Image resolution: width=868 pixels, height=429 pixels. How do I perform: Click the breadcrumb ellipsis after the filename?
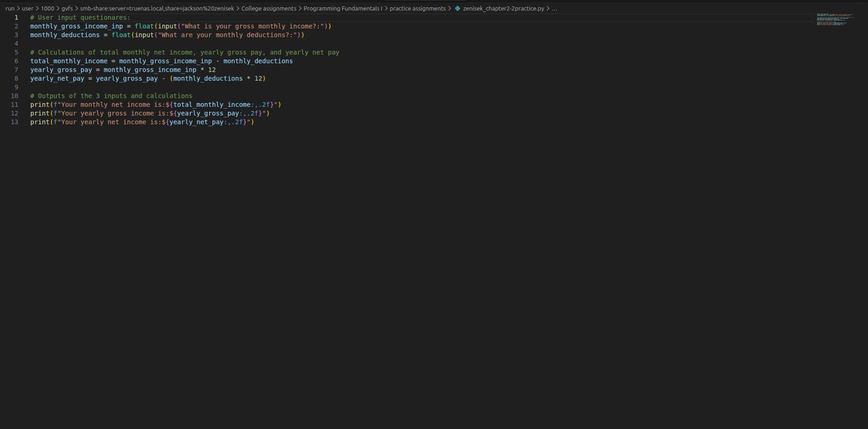(x=554, y=8)
